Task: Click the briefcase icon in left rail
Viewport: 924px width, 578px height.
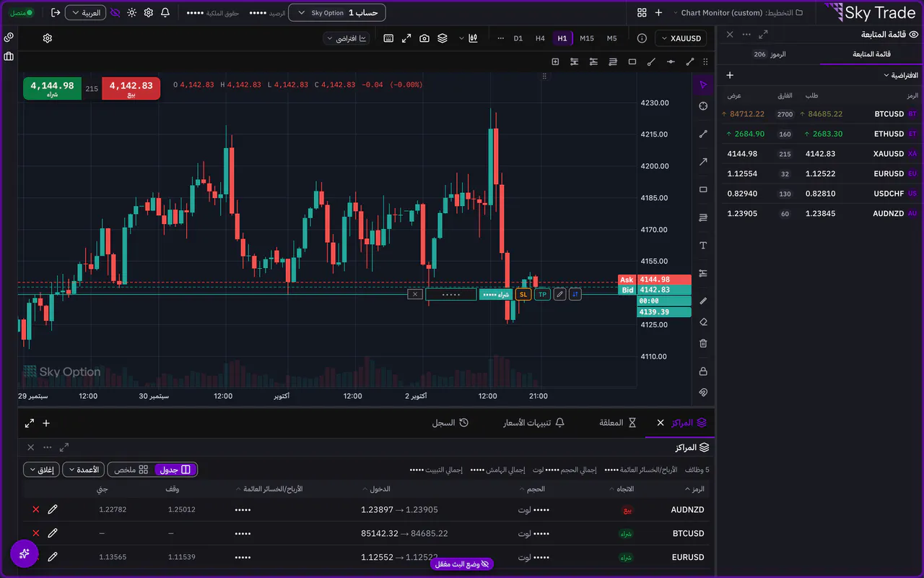Action: pos(9,56)
